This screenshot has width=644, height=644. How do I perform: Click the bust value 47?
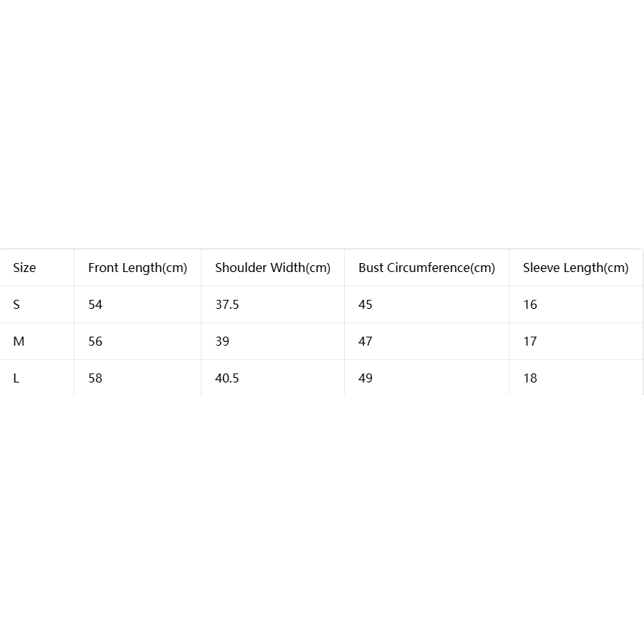[365, 341]
